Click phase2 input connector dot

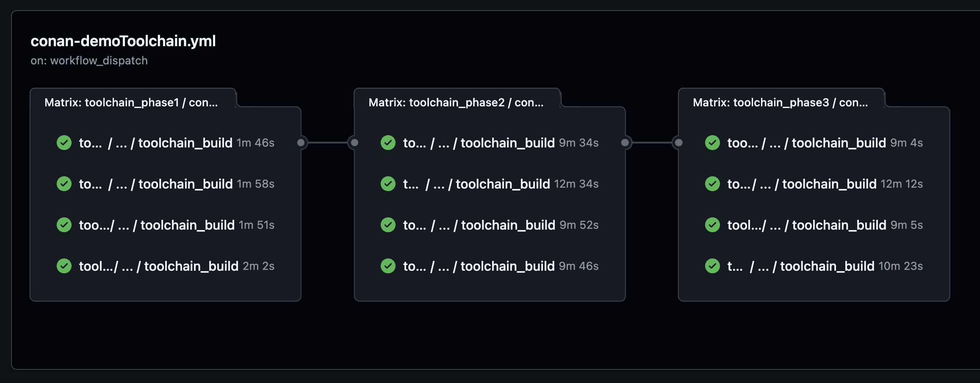[355, 143]
